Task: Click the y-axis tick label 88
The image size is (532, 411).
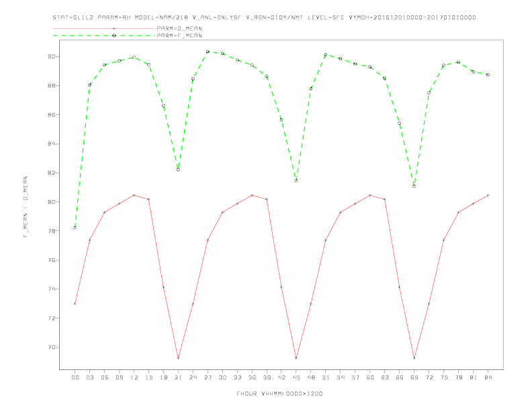Action: pyautogui.click(x=52, y=86)
